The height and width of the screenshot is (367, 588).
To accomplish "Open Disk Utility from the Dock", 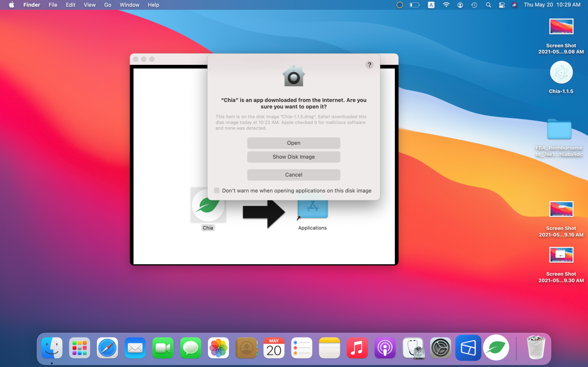I will (x=413, y=348).
